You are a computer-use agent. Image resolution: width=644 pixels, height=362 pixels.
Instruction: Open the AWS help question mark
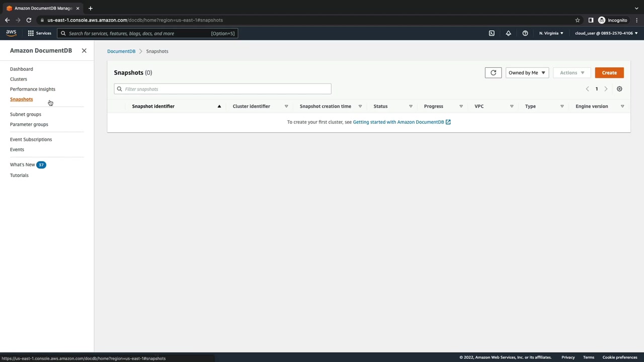coord(525,33)
